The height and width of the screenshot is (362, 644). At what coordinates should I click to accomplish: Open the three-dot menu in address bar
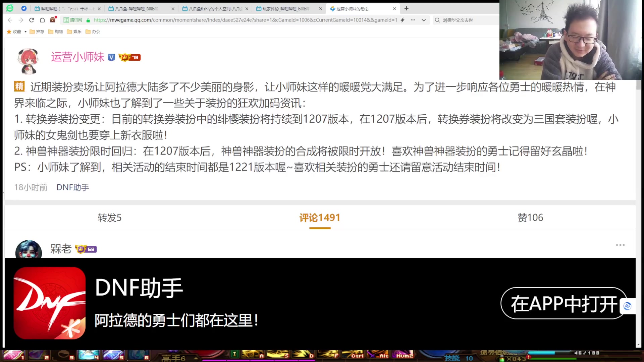413,20
